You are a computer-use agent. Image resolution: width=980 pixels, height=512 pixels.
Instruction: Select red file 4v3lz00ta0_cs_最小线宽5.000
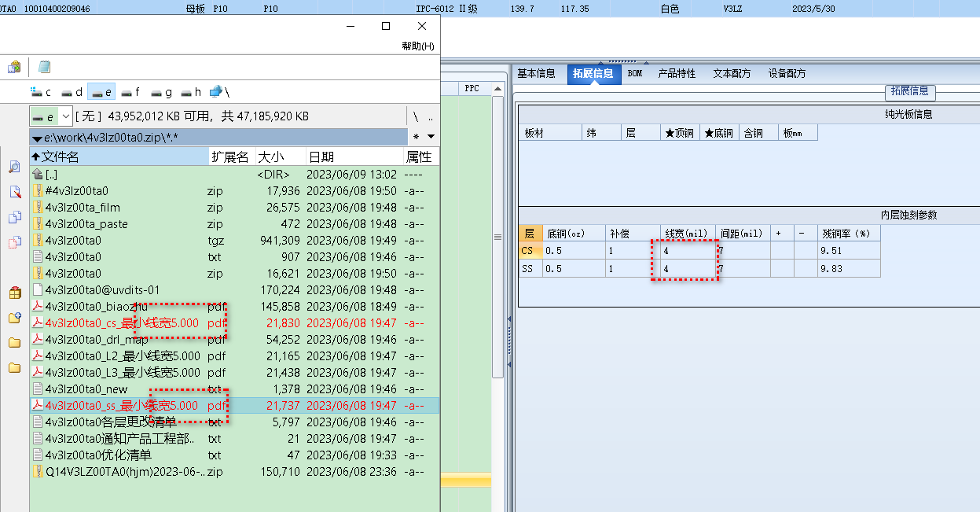click(234, 323)
